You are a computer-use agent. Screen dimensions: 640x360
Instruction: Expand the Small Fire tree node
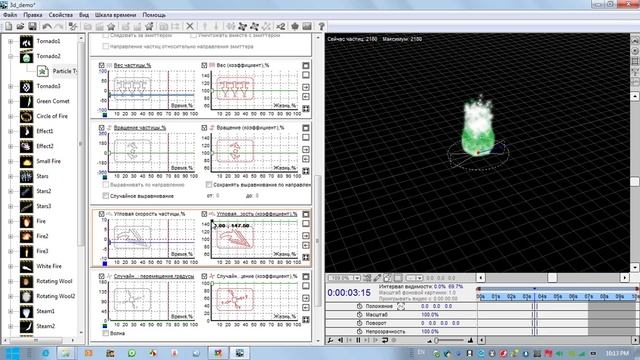pos(11,161)
